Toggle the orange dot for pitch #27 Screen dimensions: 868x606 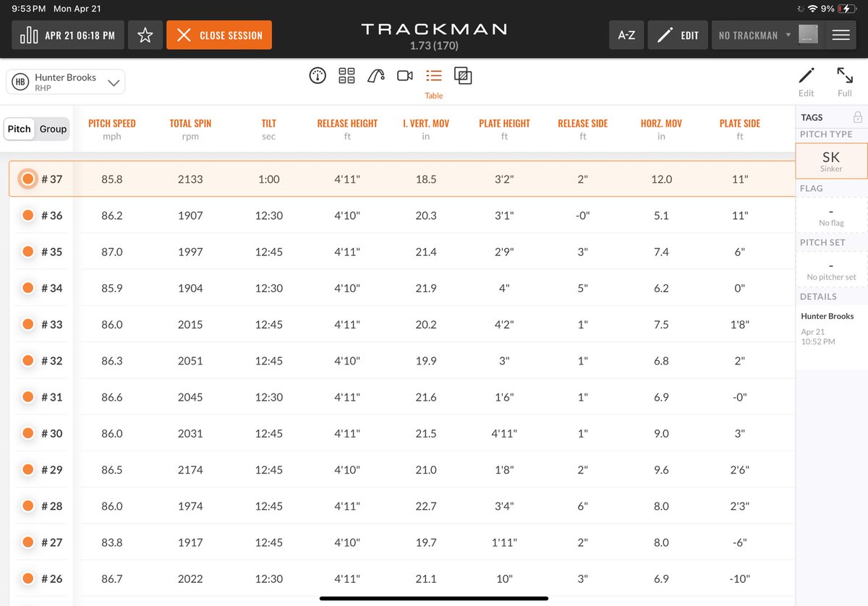pyautogui.click(x=27, y=542)
